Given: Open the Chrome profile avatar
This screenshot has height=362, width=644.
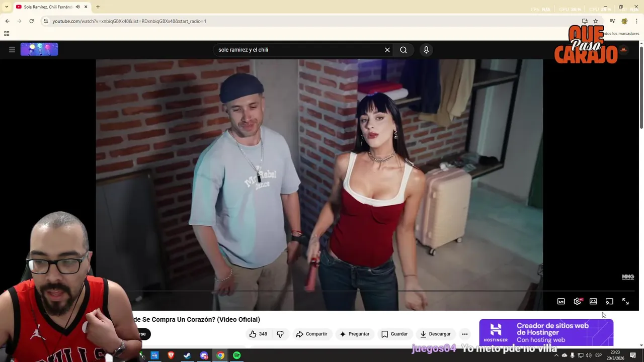Looking at the screenshot, I should [x=624, y=21].
